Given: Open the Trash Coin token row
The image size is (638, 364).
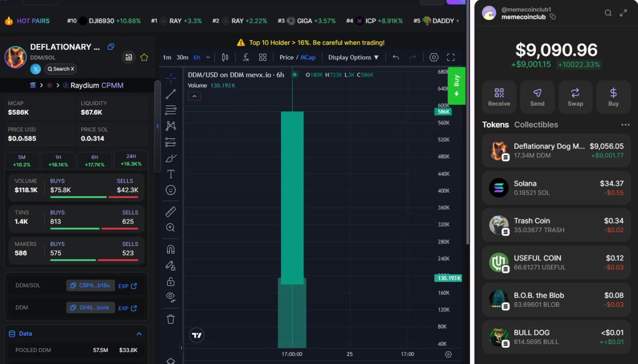Looking at the screenshot, I should pyautogui.click(x=556, y=225).
